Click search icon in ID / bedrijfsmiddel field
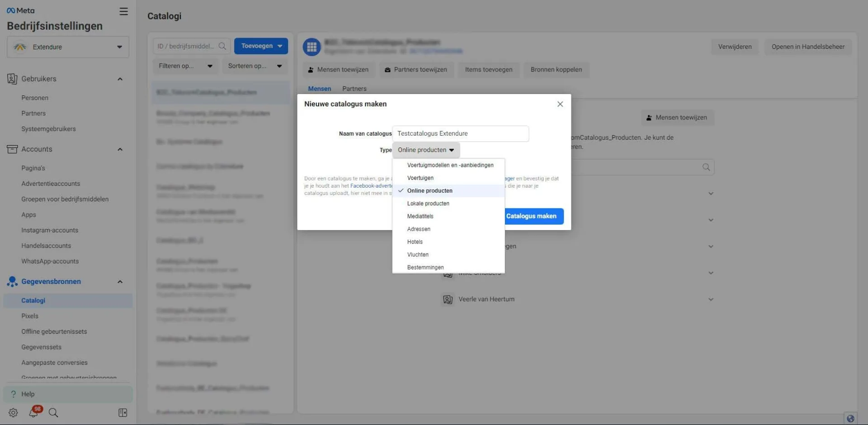Screen dimensions: 868x425 pos(222,46)
